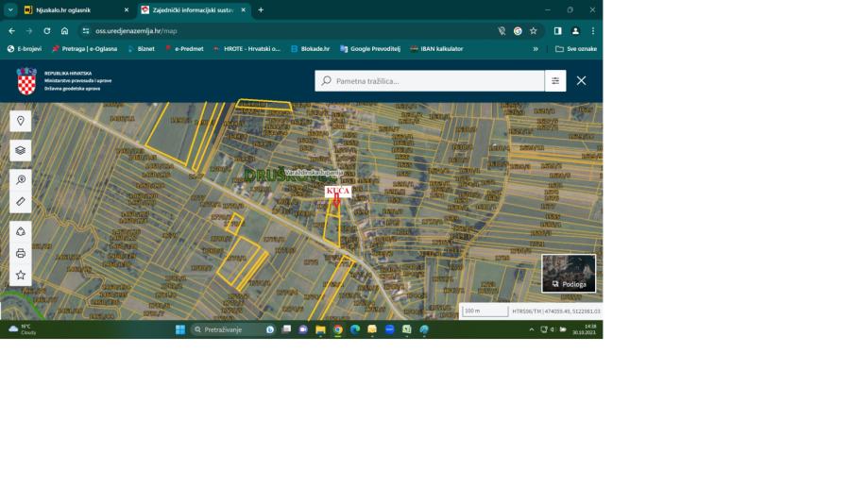This screenshot has height=488, width=868.
Task: Open search filter settings next to search box
Action: click(555, 81)
